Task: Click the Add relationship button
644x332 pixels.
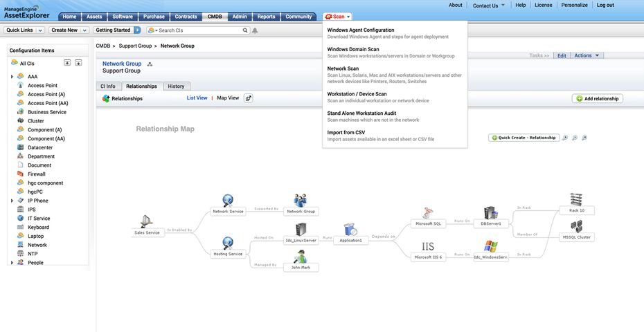Action: pyautogui.click(x=597, y=99)
